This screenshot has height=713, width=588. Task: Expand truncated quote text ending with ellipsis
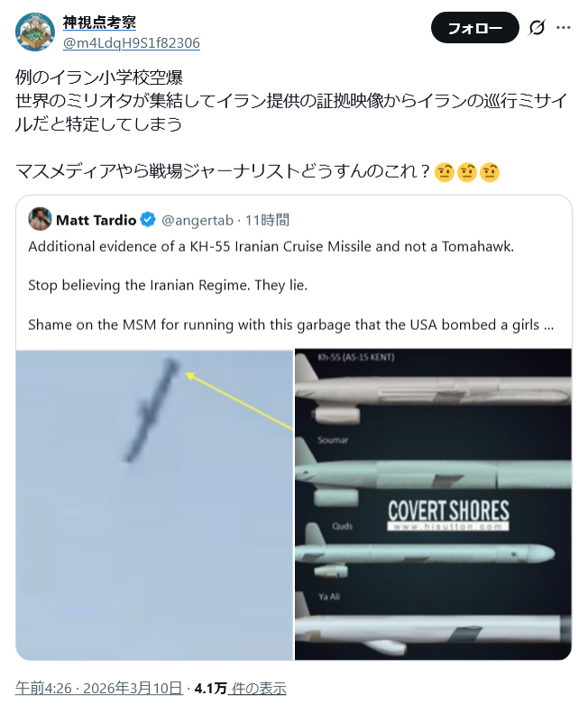[548, 325]
